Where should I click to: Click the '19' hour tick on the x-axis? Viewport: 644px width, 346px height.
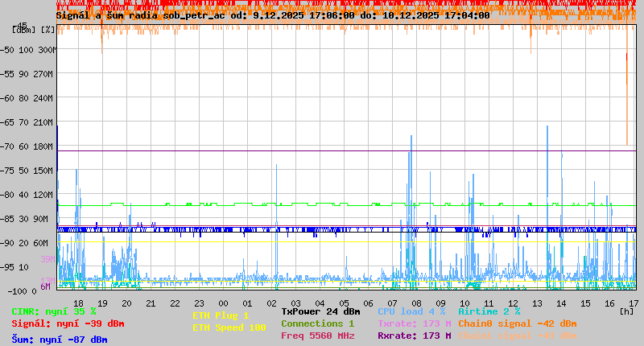(102, 303)
